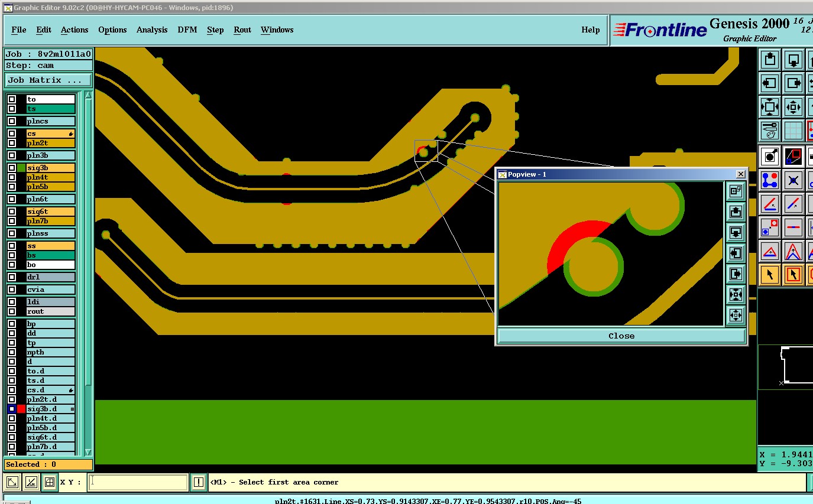Toggle the checkbox for layer rout
The image size is (813, 504).
[12, 311]
